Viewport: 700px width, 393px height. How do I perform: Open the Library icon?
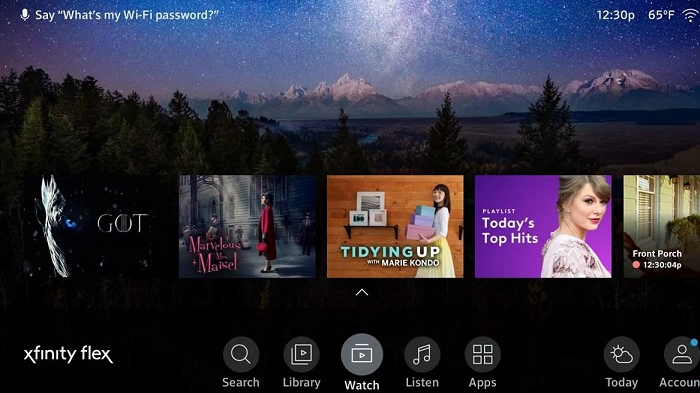coord(301,355)
